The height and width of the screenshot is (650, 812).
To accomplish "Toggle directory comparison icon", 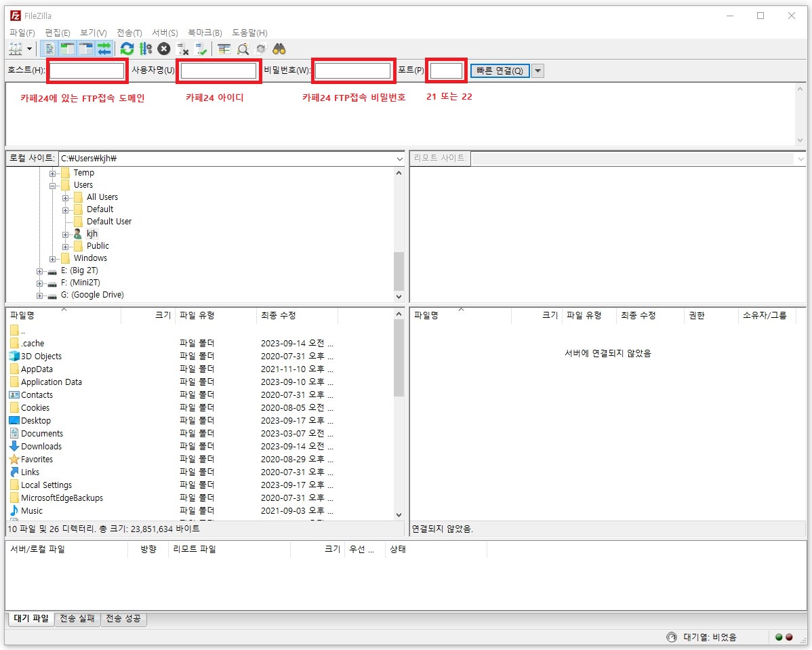I will (243, 49).
